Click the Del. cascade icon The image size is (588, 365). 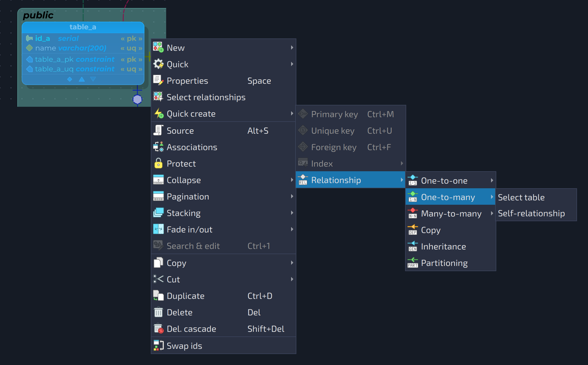pos(158,328)
